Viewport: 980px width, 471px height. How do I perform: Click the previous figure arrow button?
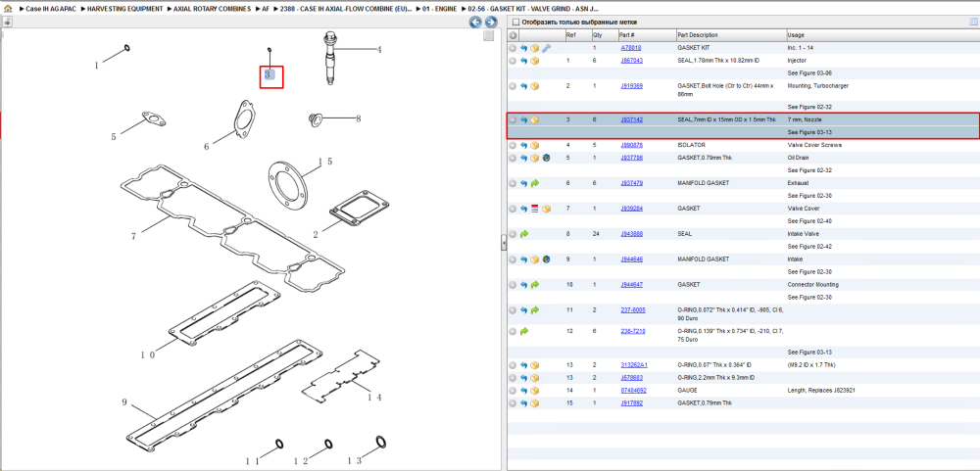475,23
